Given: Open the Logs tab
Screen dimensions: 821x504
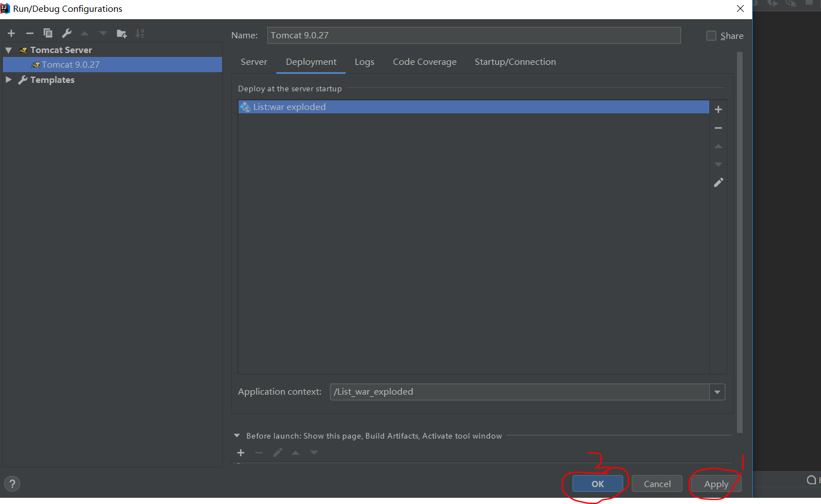Looking at the screenshot, I should pyautogui.click(x=364, y=62).
